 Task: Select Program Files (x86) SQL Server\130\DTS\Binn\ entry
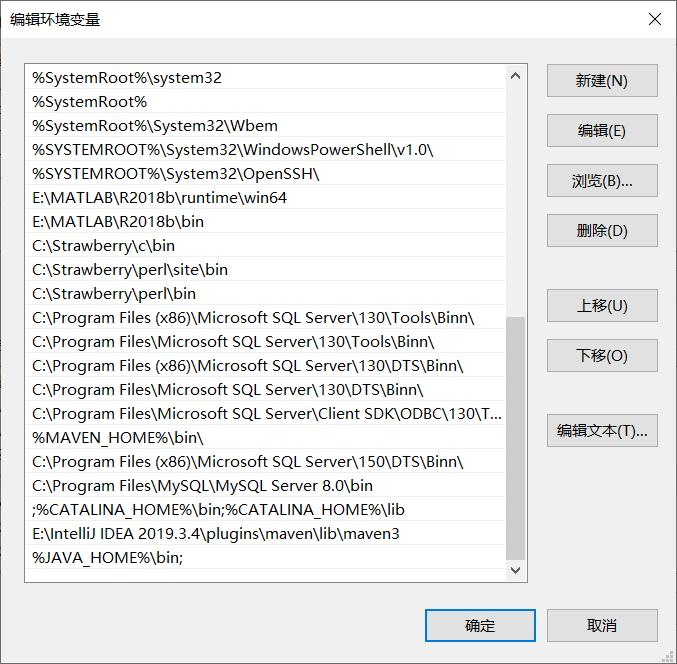pyautogui.click(x=265, y=366)
